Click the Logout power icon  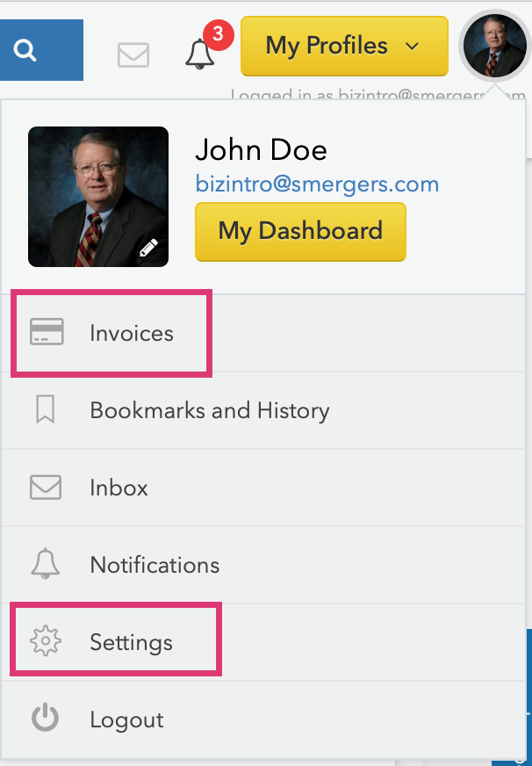(x=46, y=719)
